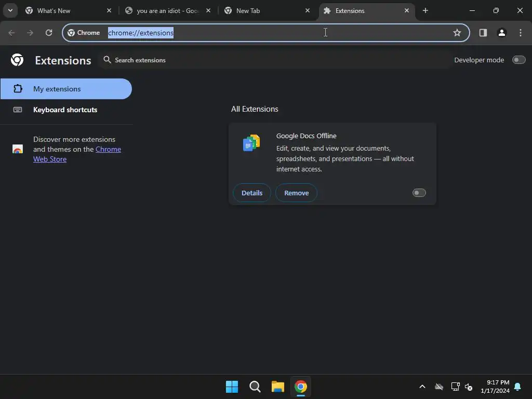Viewport: 532px width, 399px height.
Task: Open the Chrome side panel
Action: pyautogui.click(x=483, y=33)
